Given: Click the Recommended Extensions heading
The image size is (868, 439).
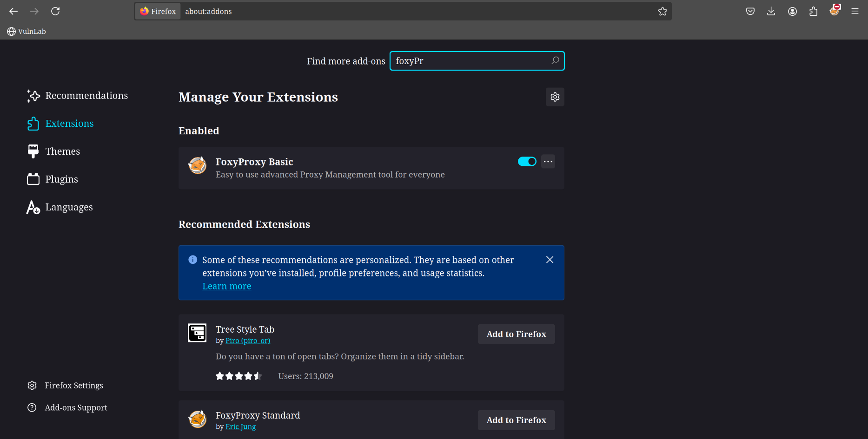Looking at the screenshot, I should pyautogui.click(x=244, y=224).
